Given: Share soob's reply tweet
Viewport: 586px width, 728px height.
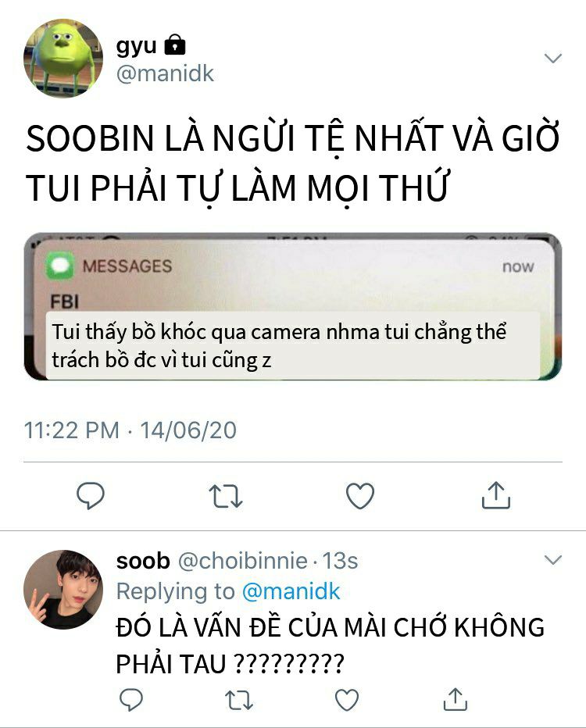Looking at the screenshot, I should pyautogui.click(x=455, y=699).
